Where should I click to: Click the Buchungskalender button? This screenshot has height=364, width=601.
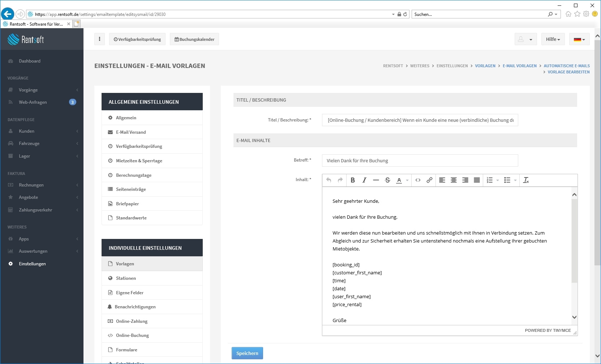pyautogui.click(x=194, y=39)
